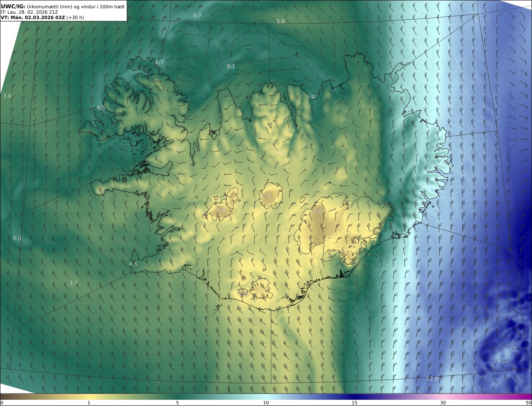This screenshot has height=406, width=532.
Task: Click the colorbar tick label 15
Action: 355,403
